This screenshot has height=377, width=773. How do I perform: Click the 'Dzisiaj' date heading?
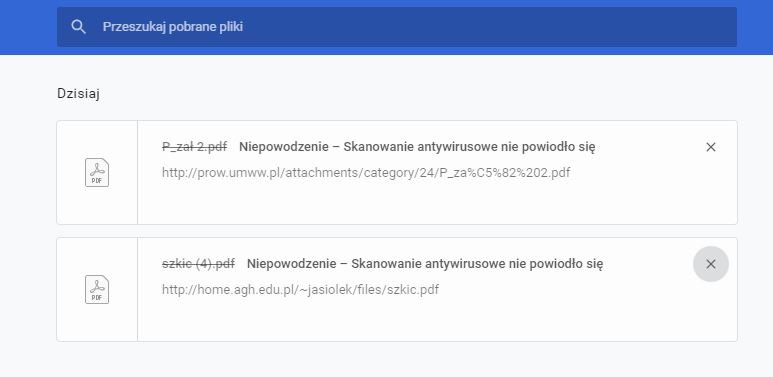(78, 94)
